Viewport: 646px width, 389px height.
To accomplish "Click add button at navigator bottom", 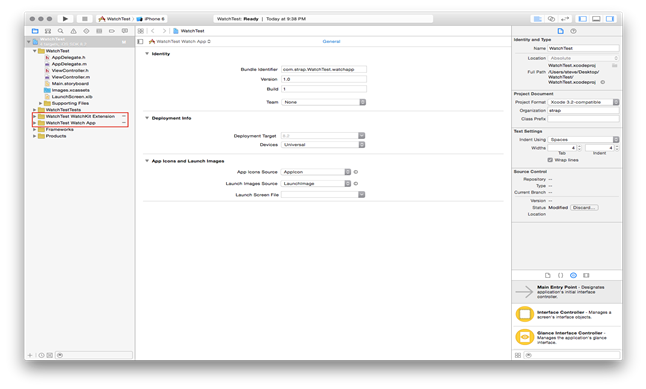I will pos(30,355).
